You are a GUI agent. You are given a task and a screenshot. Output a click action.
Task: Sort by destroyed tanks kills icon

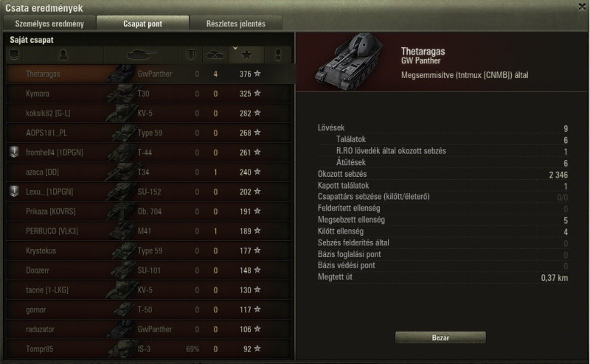pos(215,55)
